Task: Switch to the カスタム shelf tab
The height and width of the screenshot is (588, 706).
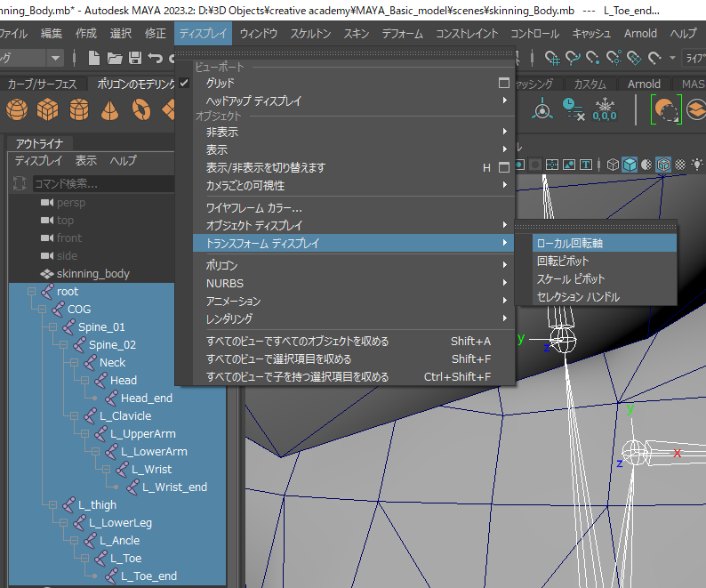Action: tap(590, 85)
